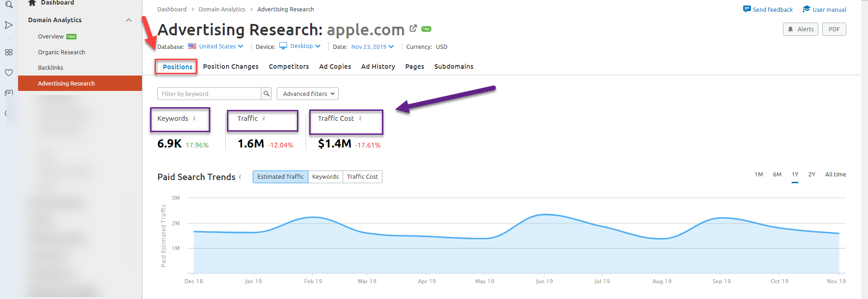Open the Ad Copies tab
Image resolution: width=868 pixels, height=299 pixels.
(x=335, y=66)
